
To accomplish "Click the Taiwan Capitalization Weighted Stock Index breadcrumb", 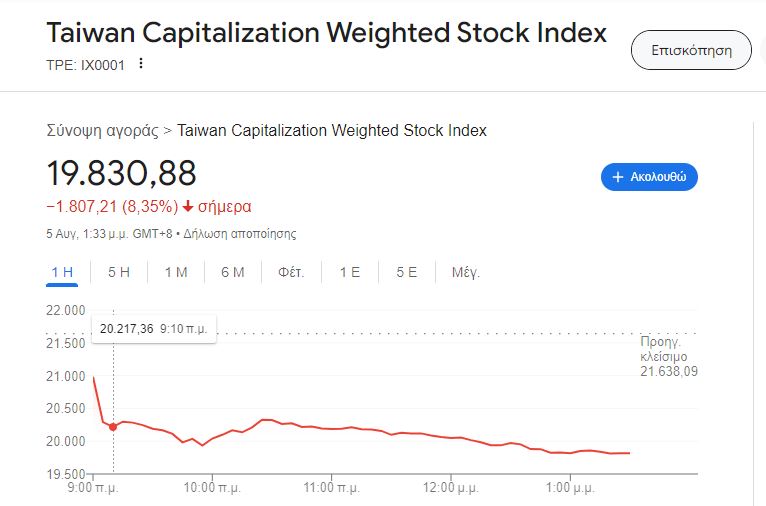I will (x=332, y=130).
